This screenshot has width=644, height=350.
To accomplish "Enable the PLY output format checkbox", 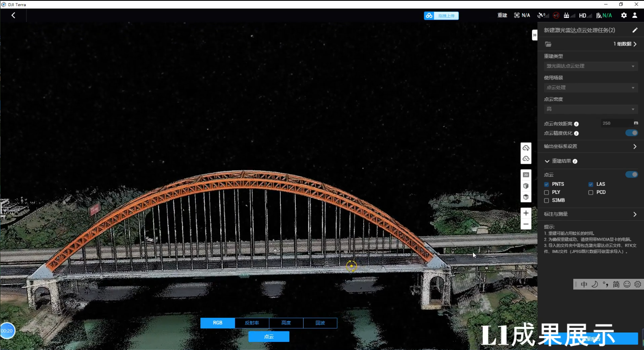I will pos(546,193).
